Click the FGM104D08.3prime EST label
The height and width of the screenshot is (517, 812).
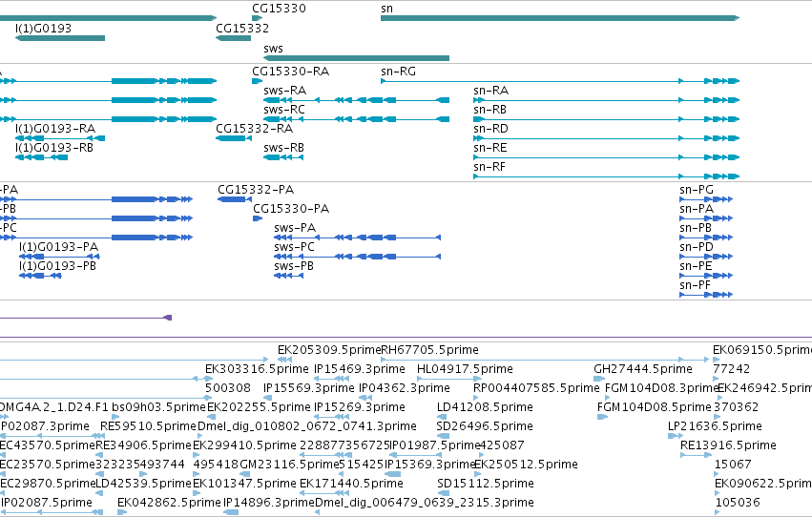click(661, 388)
